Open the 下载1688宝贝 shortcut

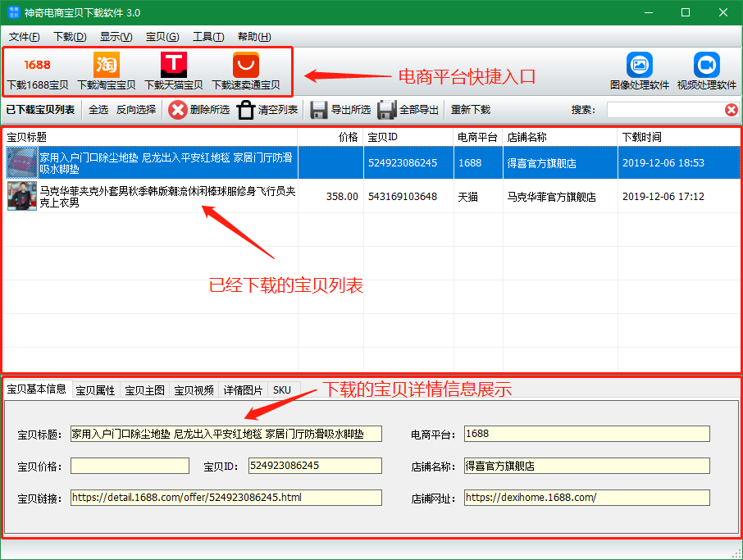38,71
